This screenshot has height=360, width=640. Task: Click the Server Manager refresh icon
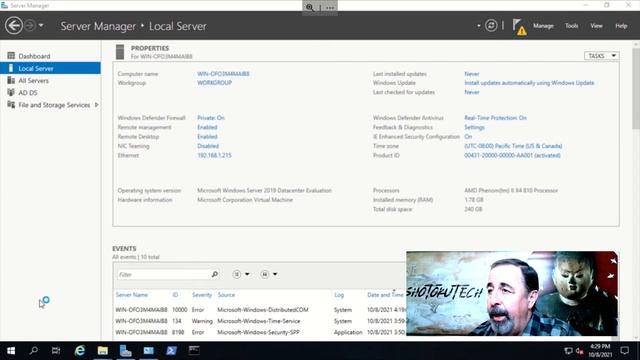click(491, 26)
